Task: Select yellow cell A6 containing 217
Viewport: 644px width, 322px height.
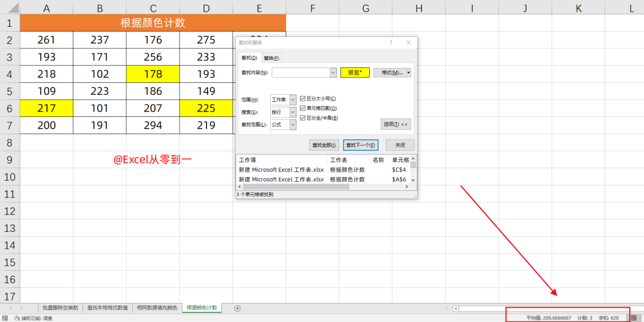Action: (x=47, y=109)
